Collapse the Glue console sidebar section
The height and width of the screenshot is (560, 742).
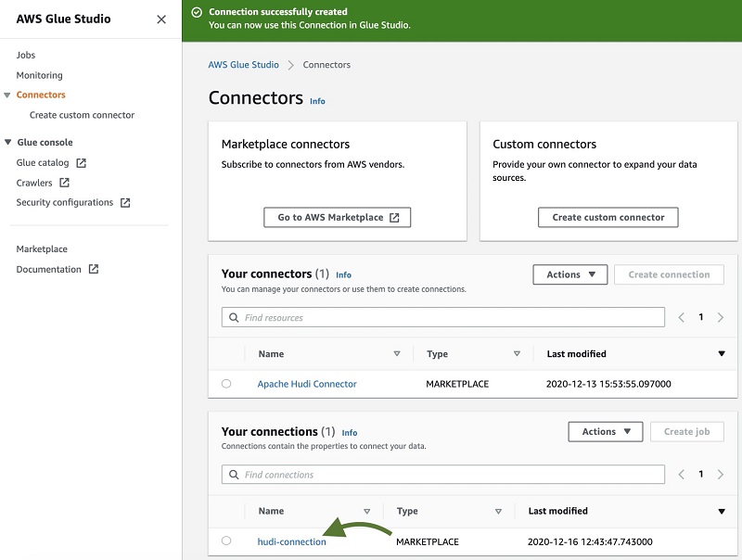coord(7,142)
